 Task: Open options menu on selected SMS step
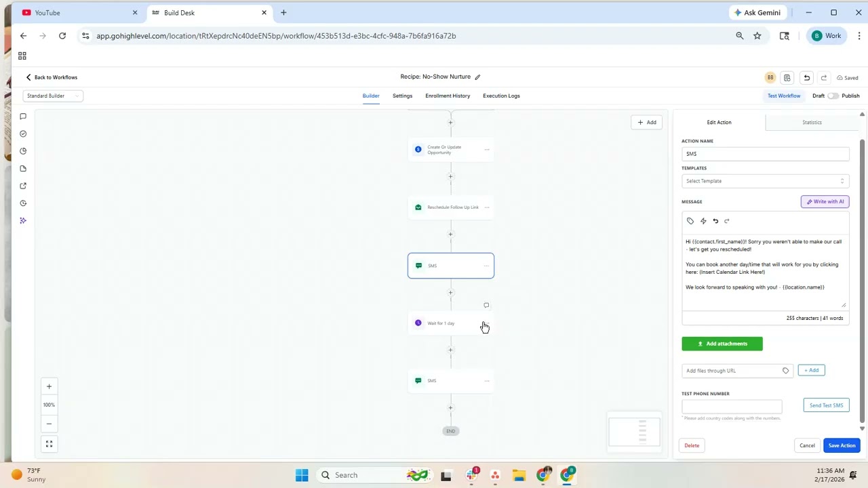tap(487, 266)
